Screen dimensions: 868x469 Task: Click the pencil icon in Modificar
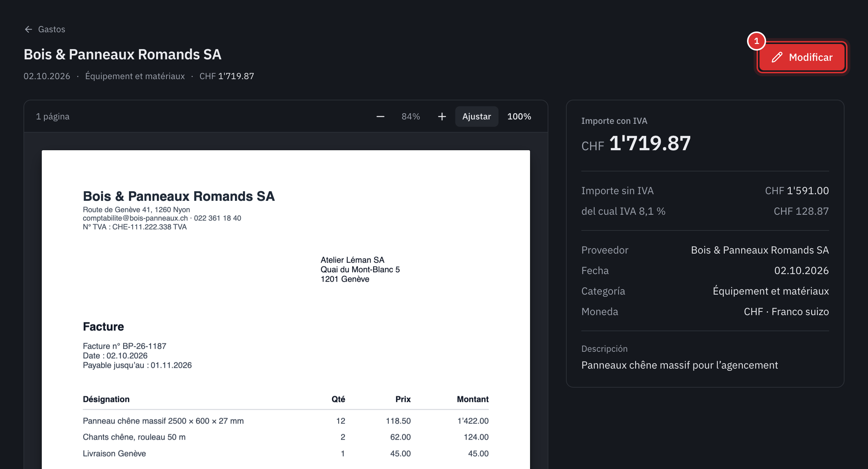[777, 57]
